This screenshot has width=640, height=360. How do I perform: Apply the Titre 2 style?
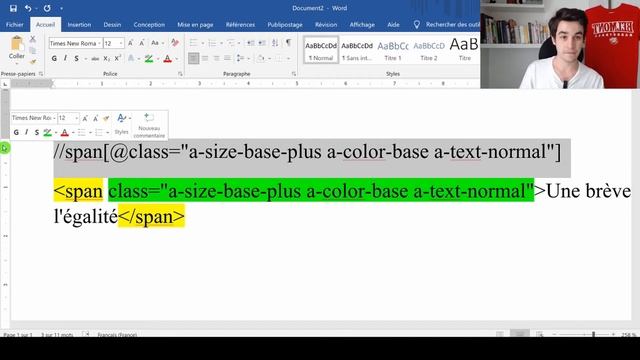pyautogui.click(x=429, y=50)
